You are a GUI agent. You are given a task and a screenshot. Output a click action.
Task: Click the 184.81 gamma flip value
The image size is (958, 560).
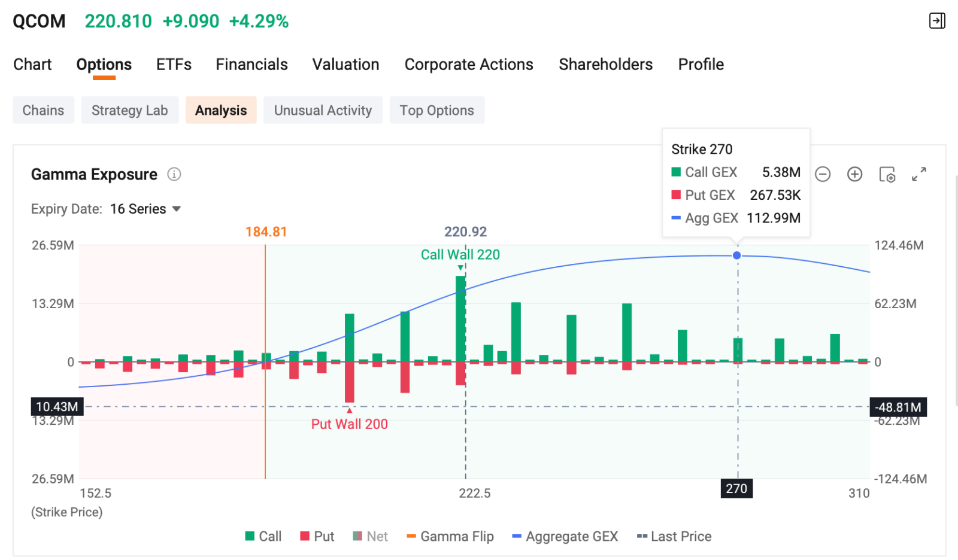266,232
